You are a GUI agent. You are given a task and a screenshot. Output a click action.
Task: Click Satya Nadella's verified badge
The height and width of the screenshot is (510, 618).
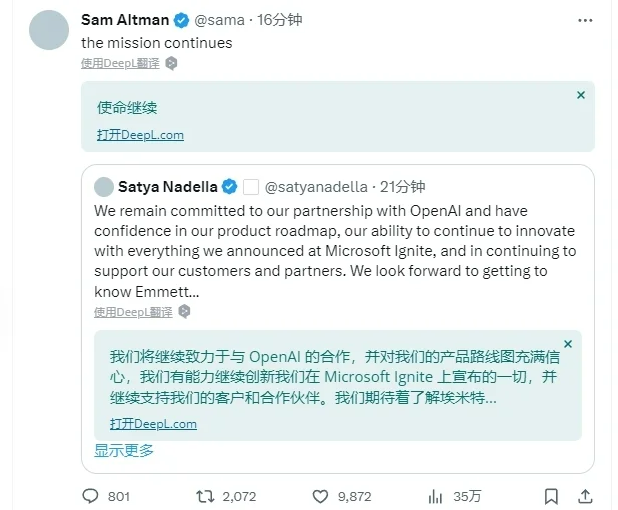coord(229,187)
